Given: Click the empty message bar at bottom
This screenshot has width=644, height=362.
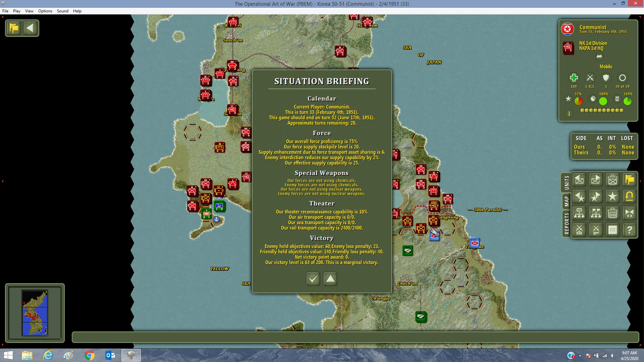Looking at the screenshot, I should click(x=355, y=337).
